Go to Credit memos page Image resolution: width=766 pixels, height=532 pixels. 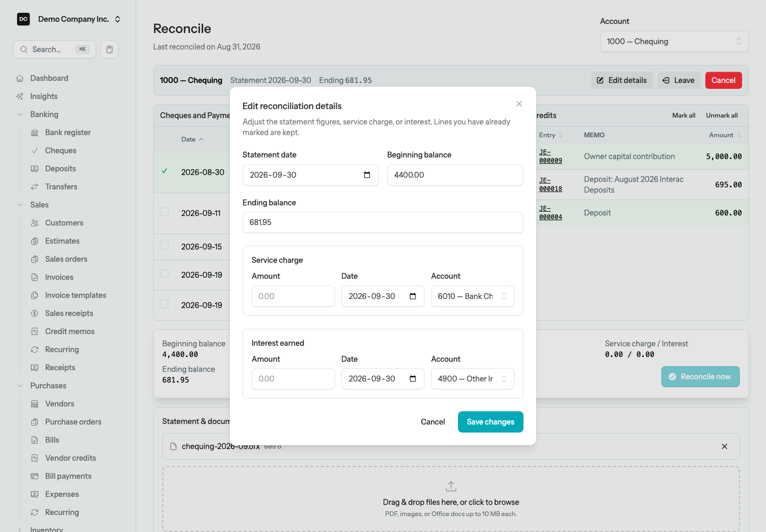click(70, 331)
